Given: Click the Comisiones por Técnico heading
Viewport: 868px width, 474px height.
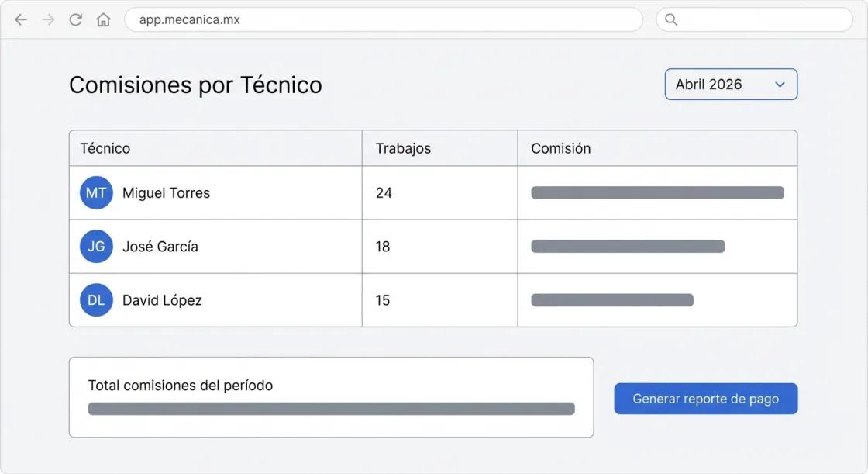Looking at the screenshot, I should (x=195, y=85).
